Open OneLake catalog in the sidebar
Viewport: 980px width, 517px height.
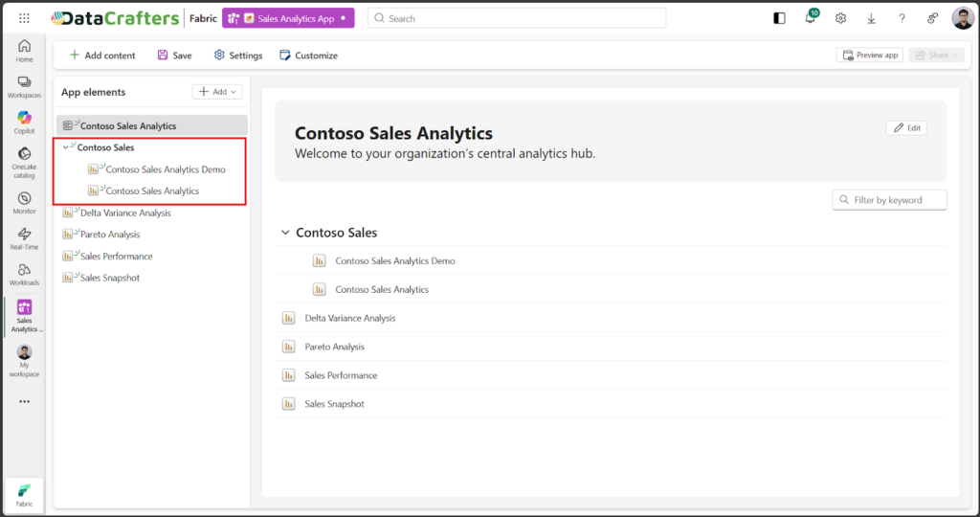(x=24, y=162)
